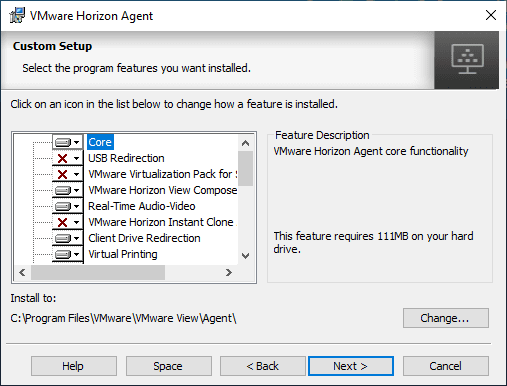Select VMware Virtualization Pack feature label
Screen dimensions: 507x386
pos(163,174)
